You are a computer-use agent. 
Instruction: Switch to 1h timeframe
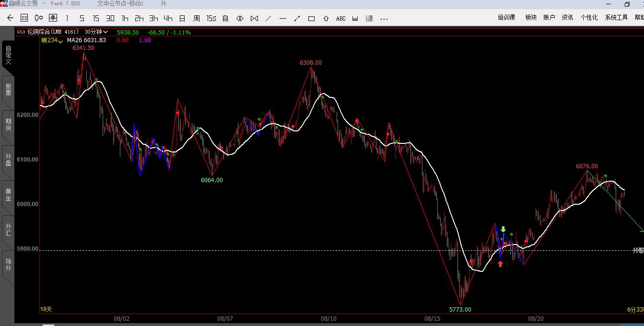(x=125, y=18)
